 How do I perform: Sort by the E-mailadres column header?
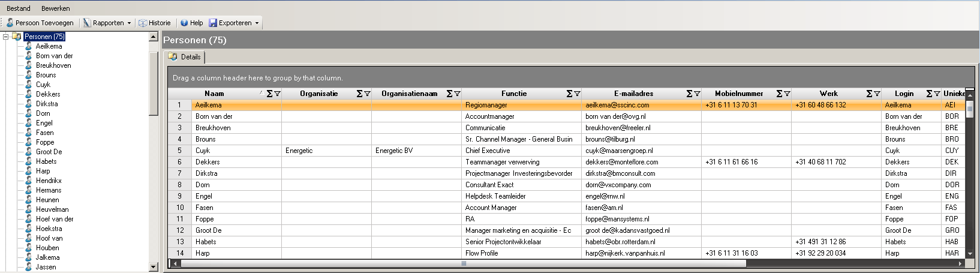633,94
